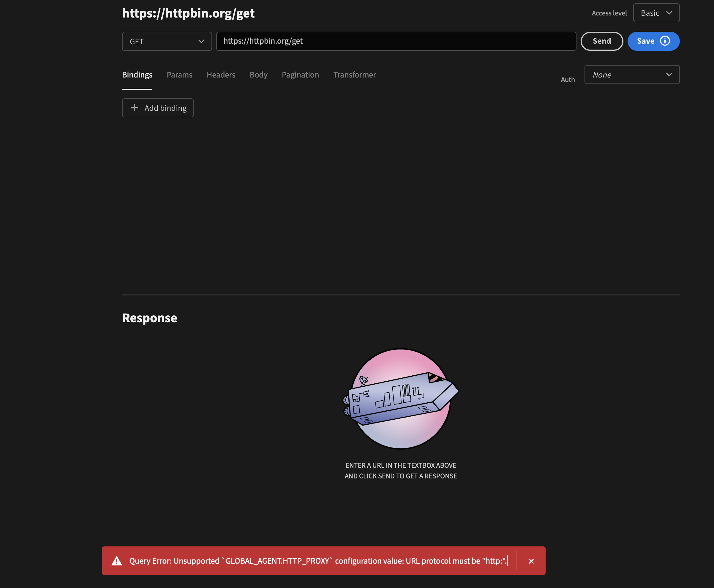Add a new binding
This screenshot has width=714, height=588.
click(157, 108)
